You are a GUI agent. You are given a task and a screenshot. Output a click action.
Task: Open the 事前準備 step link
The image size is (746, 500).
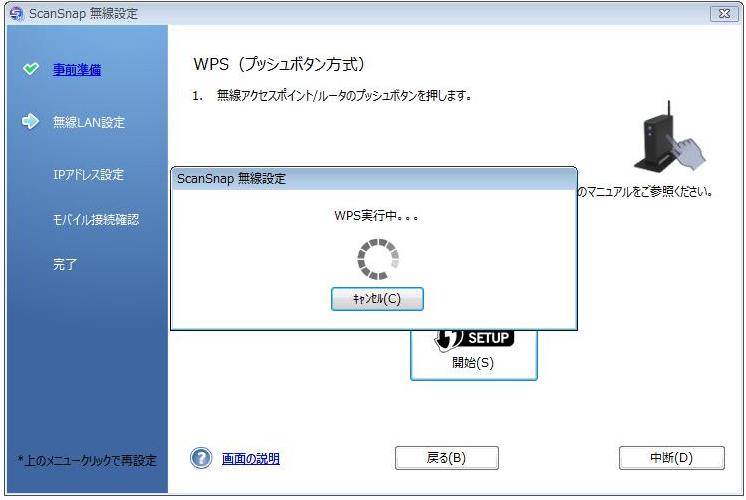(76, 70)
